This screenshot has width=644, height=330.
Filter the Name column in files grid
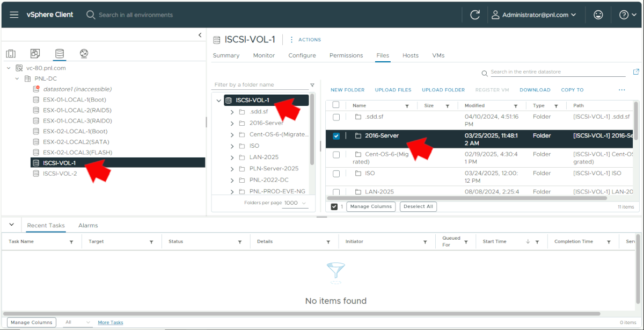click(407, 106)
